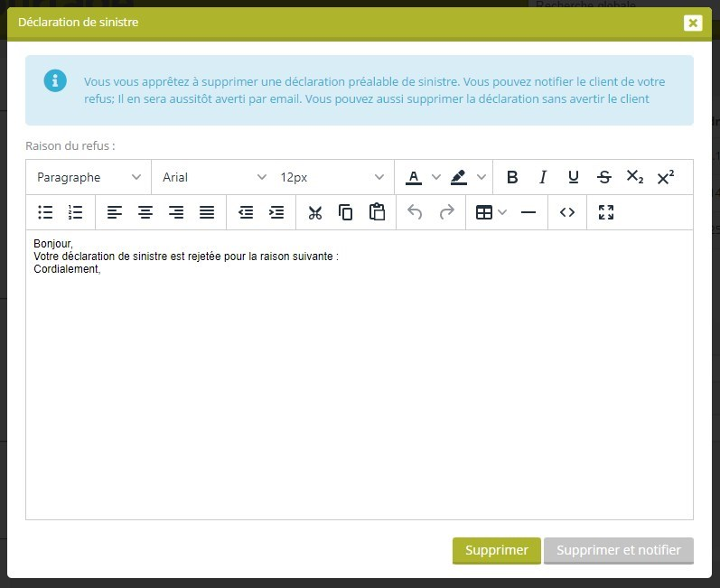Insert a bulleted list
The height and width of the screenshot is (588, 720).
45,212
